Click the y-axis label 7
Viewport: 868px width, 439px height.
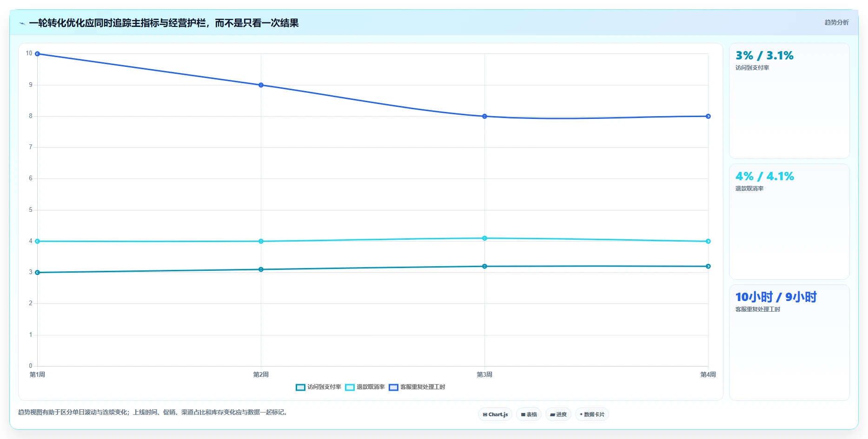click(x=31, y=147)
